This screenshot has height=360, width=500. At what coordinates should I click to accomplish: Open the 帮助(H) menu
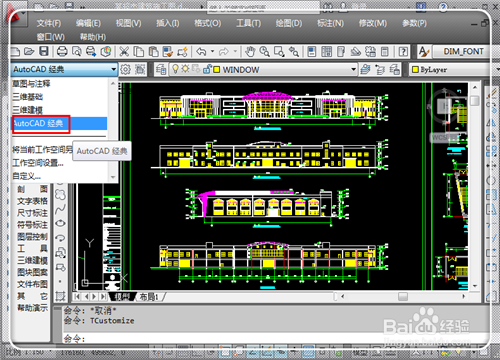coord(93,37)
